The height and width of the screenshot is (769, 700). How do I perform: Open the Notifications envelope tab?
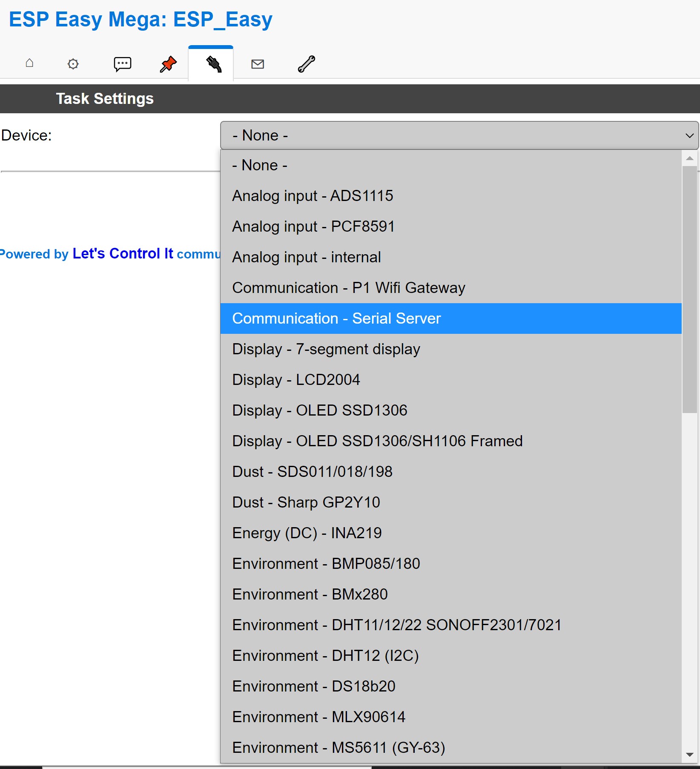258,64
